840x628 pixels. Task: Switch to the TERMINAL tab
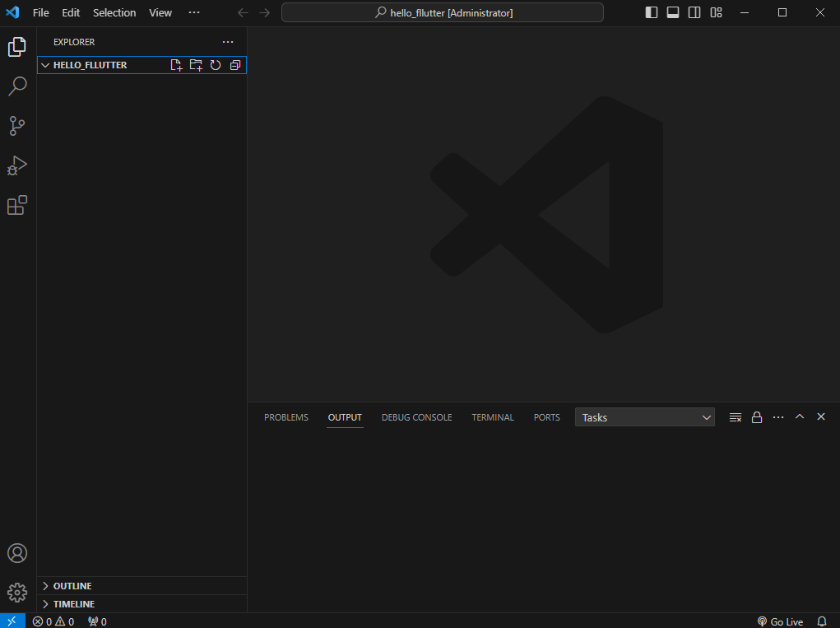pos(493,417)
